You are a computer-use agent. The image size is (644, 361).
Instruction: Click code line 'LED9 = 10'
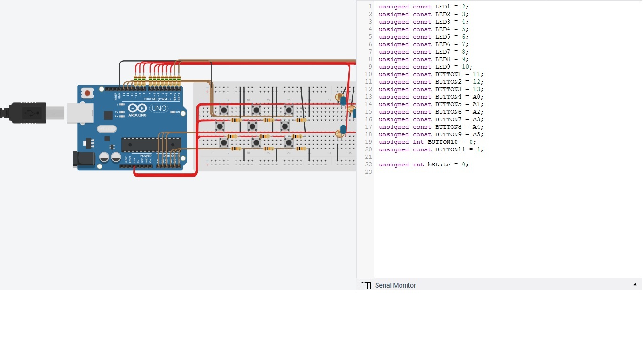[x=425, y=67]
